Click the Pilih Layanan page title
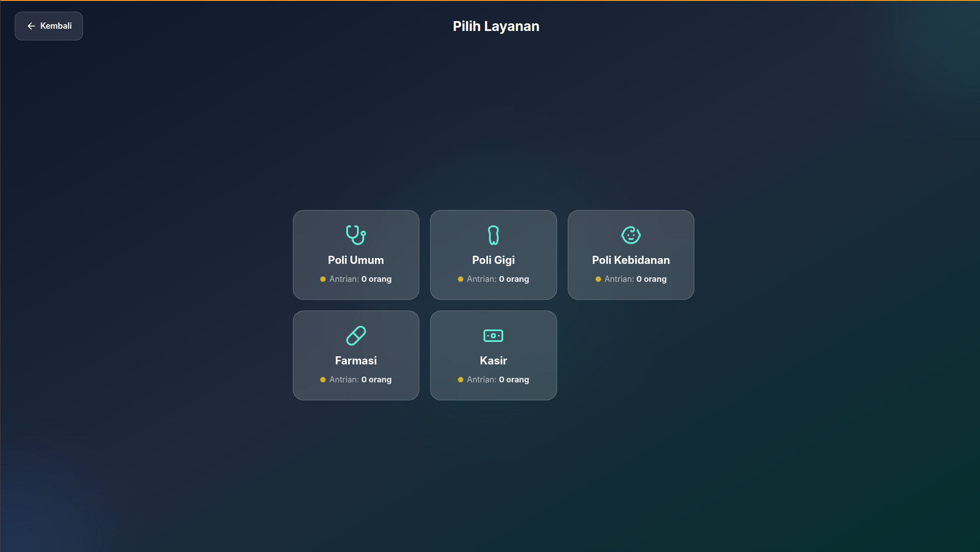 pos(495,26)
